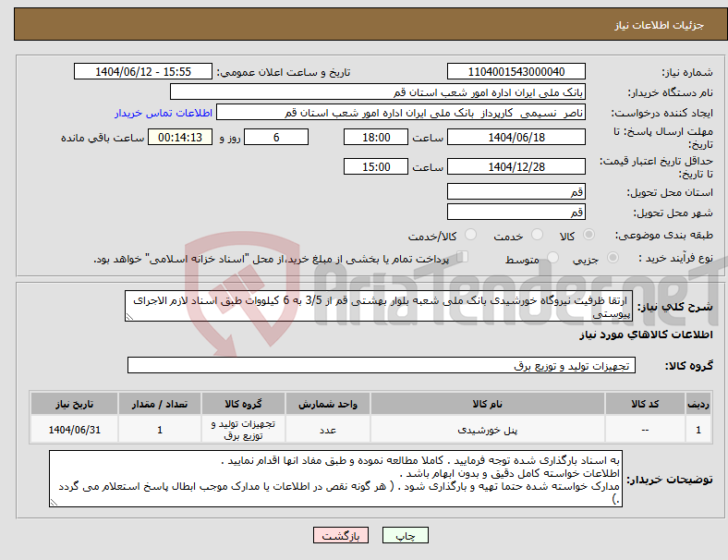The height and width of the screenshot is (560, 728).
Task: Click the ردیف column header
Action: (x=698, y=404)
